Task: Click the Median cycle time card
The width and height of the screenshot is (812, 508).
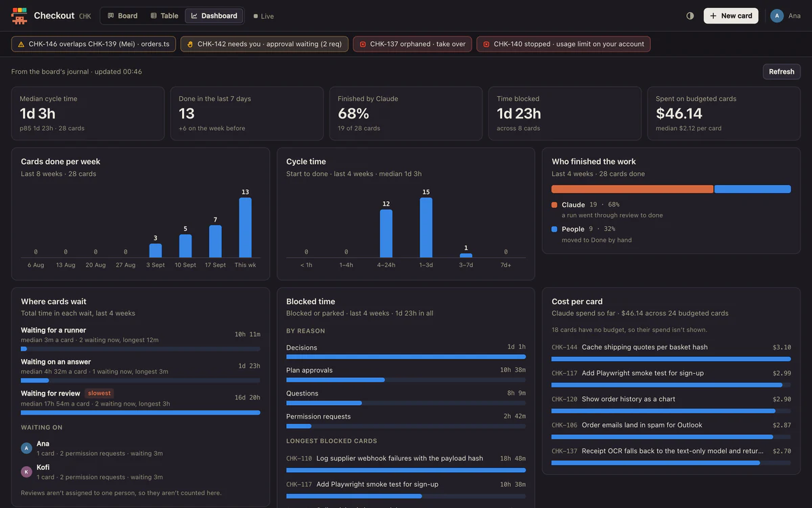Action: [88, 113]
